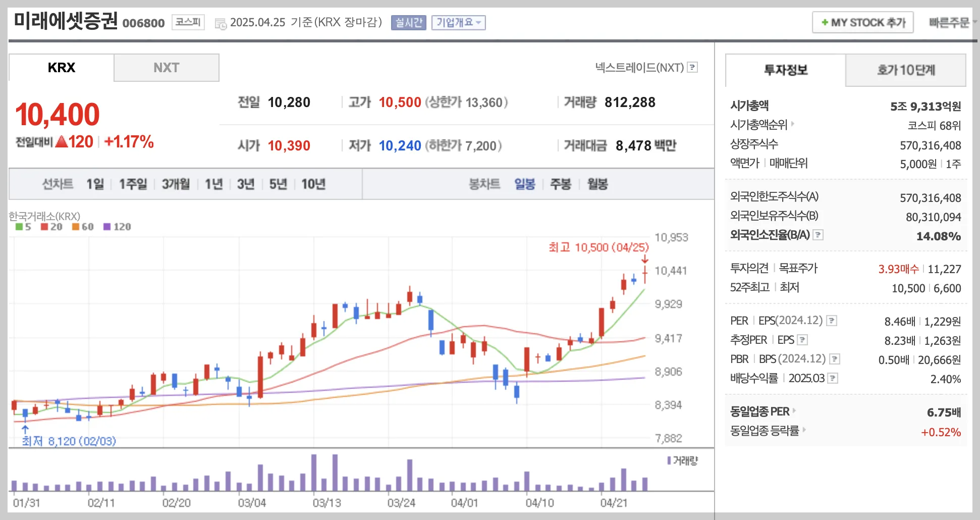980x520 pixels.
Task: Expand the 기업개요 dropdown
Action: (458, 23)
